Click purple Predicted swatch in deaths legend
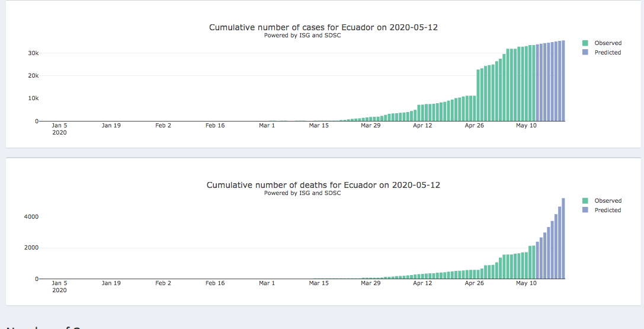The width and height of the screenshot is (644, 329). [585, 210]
